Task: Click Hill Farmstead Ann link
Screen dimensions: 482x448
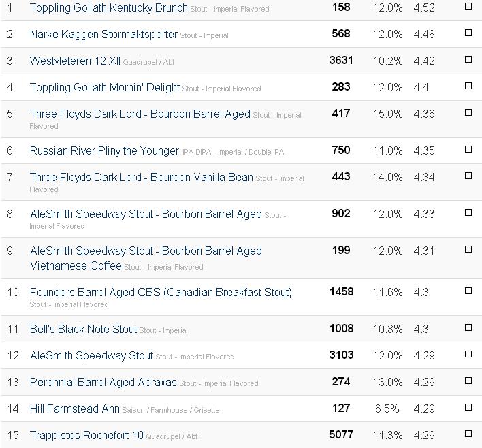Action: pyautogui.click(x=75, y=409)
